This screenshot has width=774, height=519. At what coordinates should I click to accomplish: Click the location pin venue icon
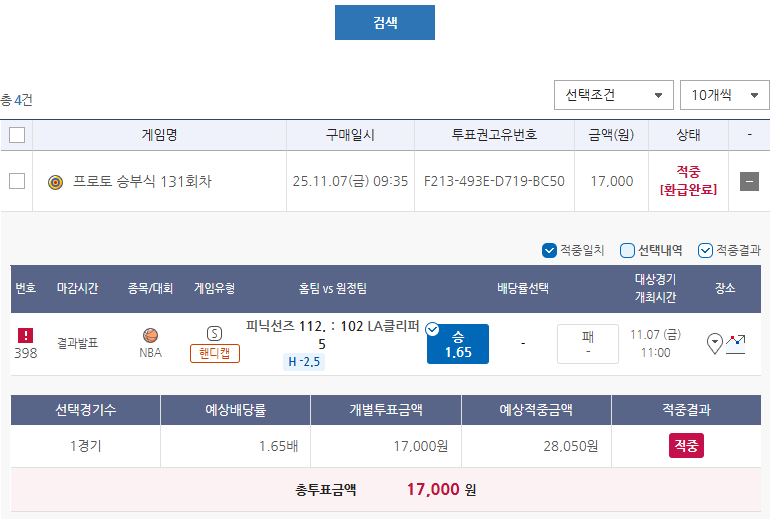coord(715,343)
